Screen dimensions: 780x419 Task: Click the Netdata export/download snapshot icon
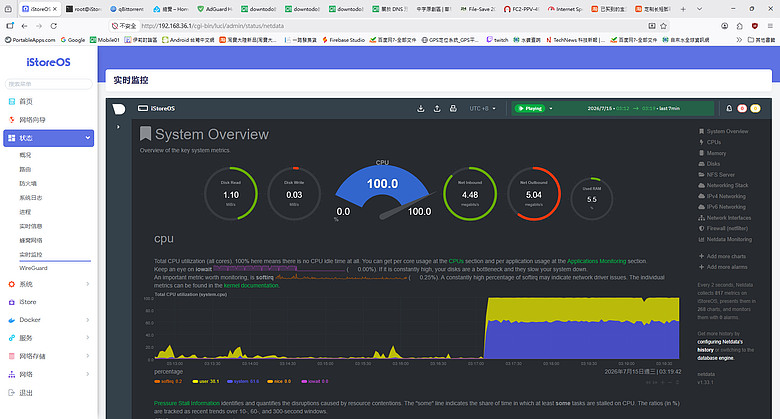coord(421,108)
